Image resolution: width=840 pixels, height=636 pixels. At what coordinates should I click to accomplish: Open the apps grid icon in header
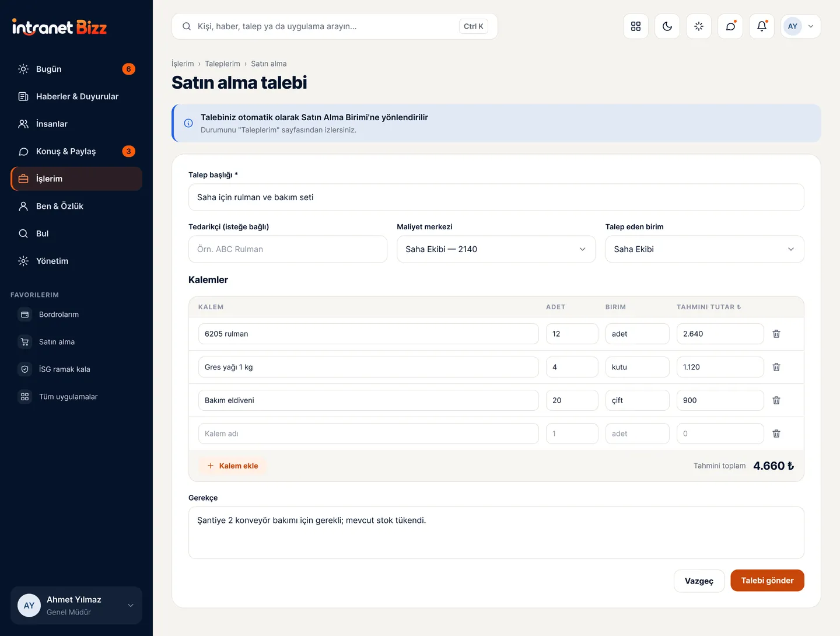pos(636,26)
